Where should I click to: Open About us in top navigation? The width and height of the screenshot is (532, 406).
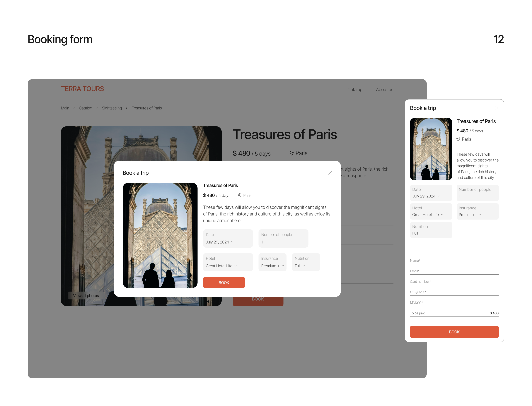tap(384, 90)
